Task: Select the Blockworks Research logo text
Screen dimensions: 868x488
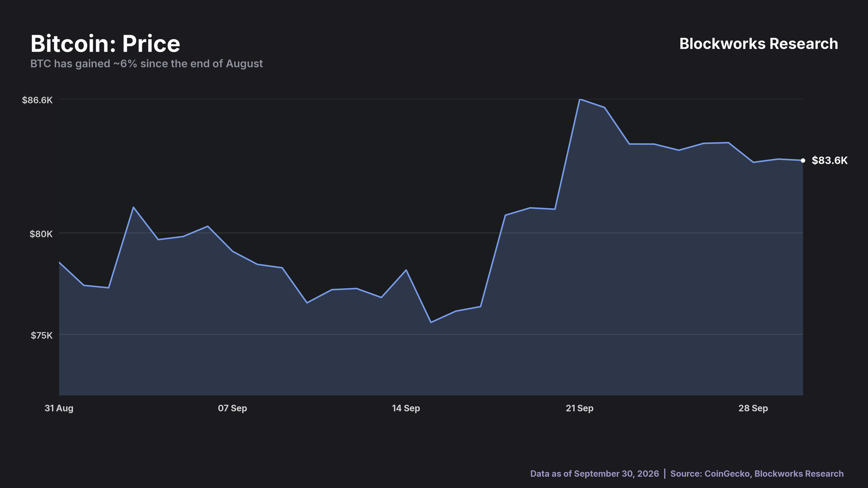Action: pos(759,44)
